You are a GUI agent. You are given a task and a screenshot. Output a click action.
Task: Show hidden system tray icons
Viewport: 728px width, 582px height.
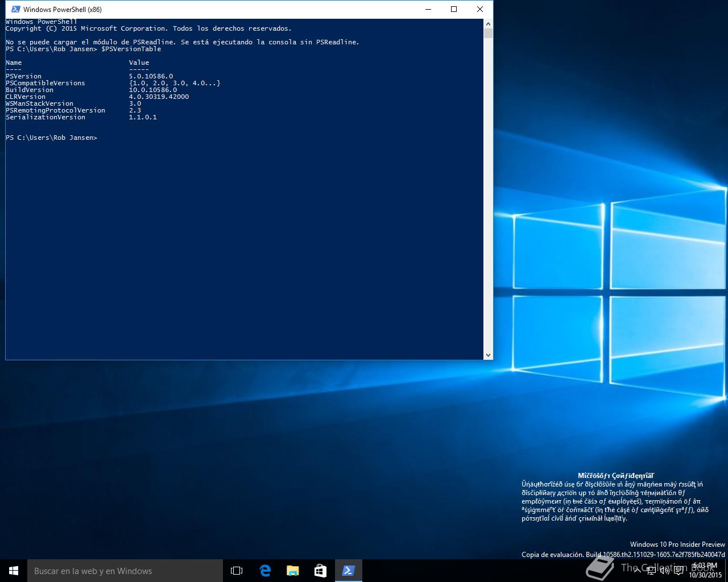[x=637, y=571]
